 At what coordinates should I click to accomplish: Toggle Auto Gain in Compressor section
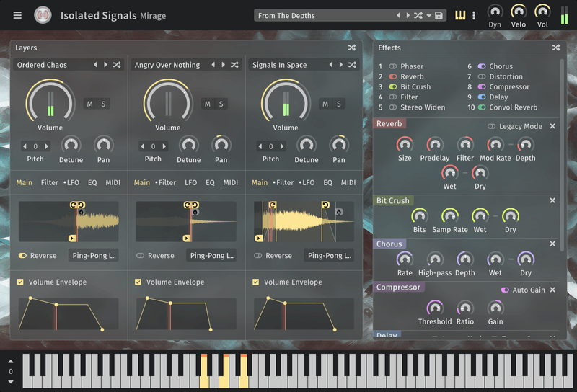pyautogui.click(x=505, y=290)
